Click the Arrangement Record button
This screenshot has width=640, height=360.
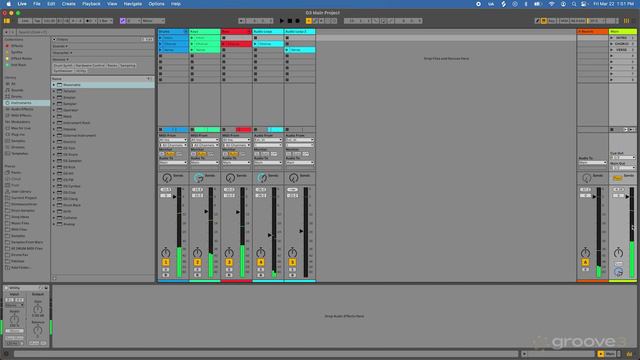coord(298,21)
